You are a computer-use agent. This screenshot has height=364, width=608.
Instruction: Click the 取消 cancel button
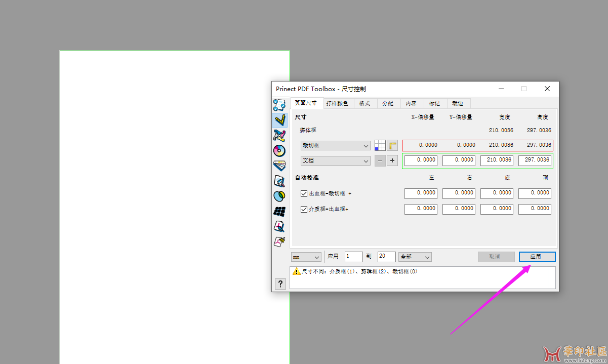click(496, 257)
